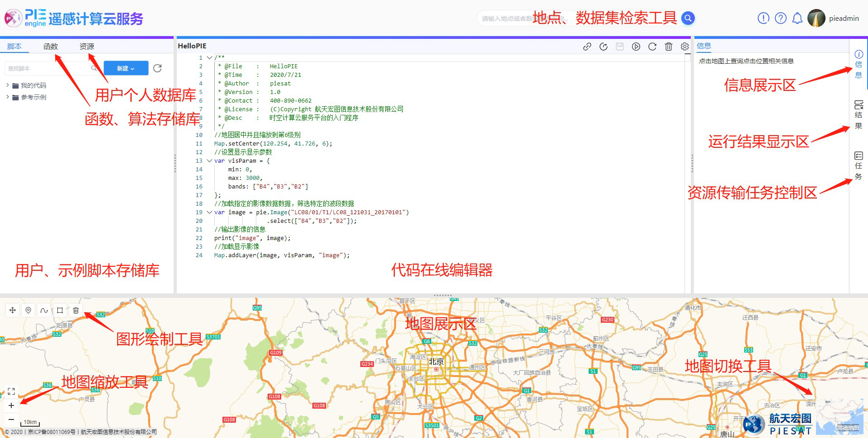Viewport: 868px width, 438px height.
Task: Select the pan tool on the map toolbar
Action: 12,310
